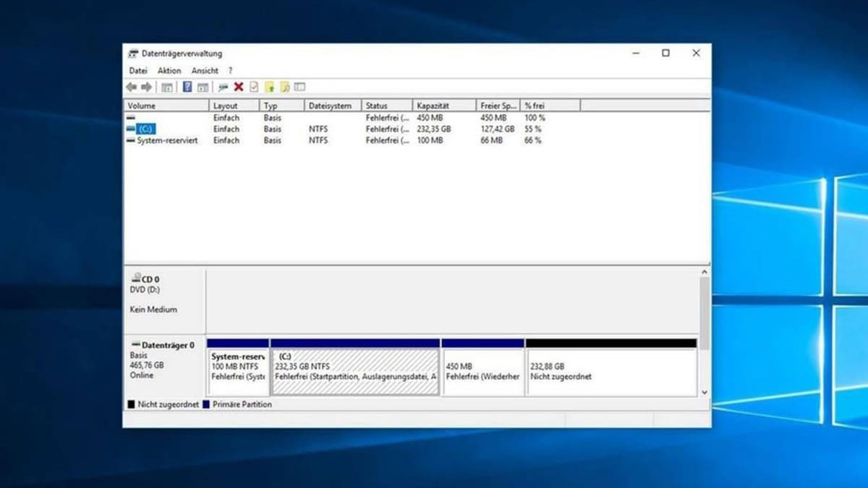Click the yellow folder with green arrow icon
868x488 pixels.
pyautogui.click(x=270, y=87)
